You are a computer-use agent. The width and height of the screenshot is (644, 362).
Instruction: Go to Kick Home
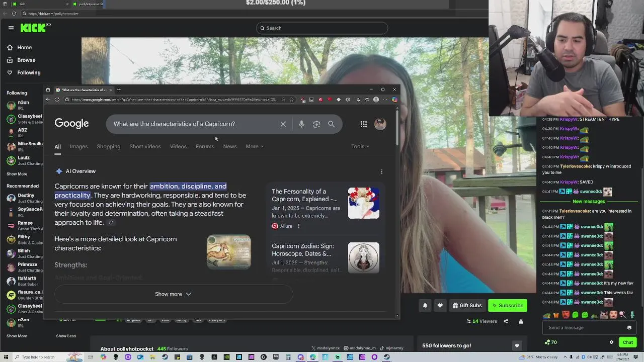(x=19, y=48)
